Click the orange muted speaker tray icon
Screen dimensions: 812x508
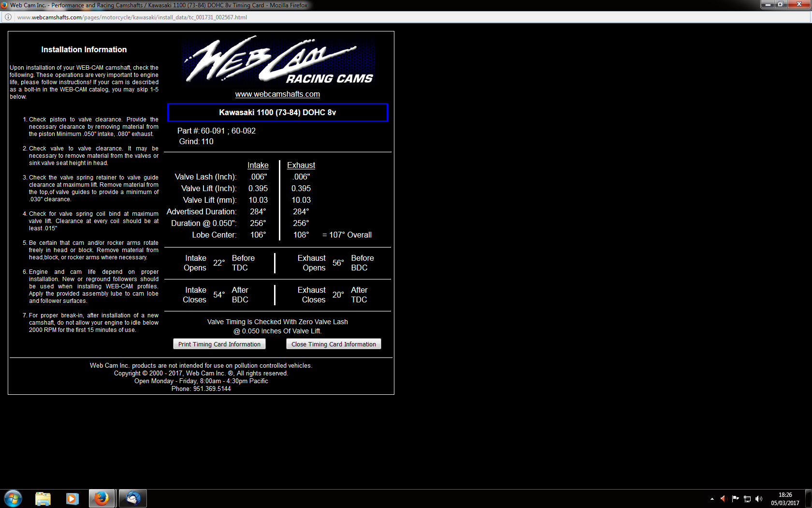pyautogui.click(x=724, y=499)
